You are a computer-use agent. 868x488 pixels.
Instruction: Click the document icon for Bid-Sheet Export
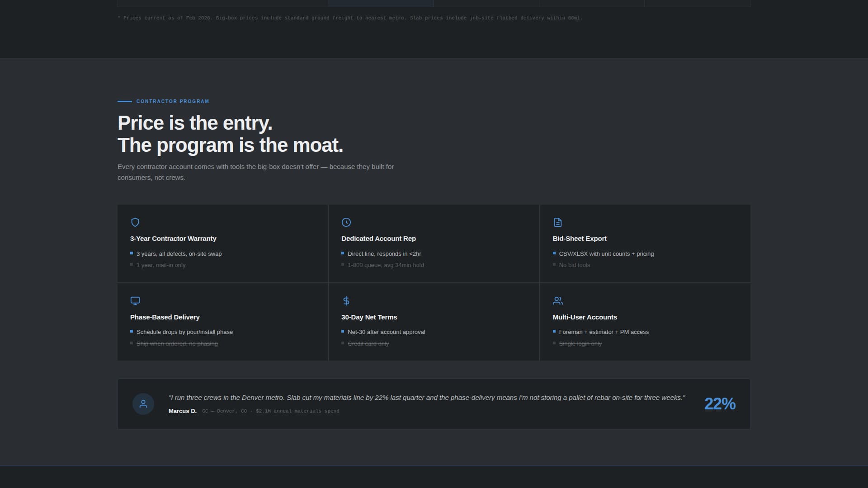[x=558, y=222]
